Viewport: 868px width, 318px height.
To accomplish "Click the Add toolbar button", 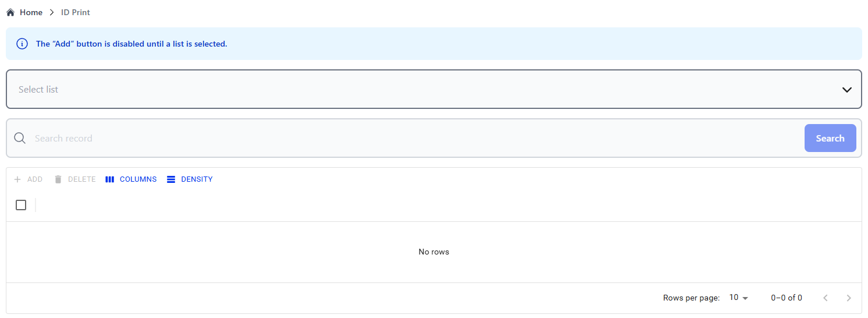I will click(x=28, y=179).
